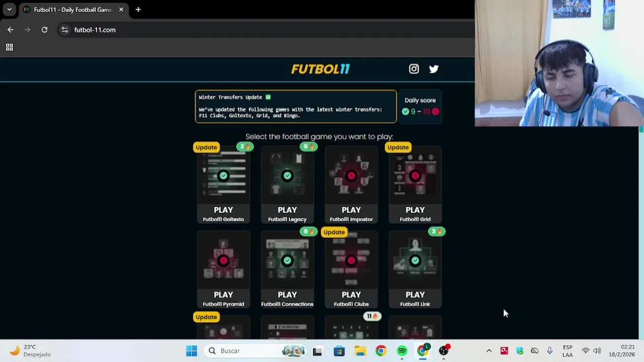Click the Goltexto game thumbnail image
Viewport: 644px width, 362px height.
point(223,175)
